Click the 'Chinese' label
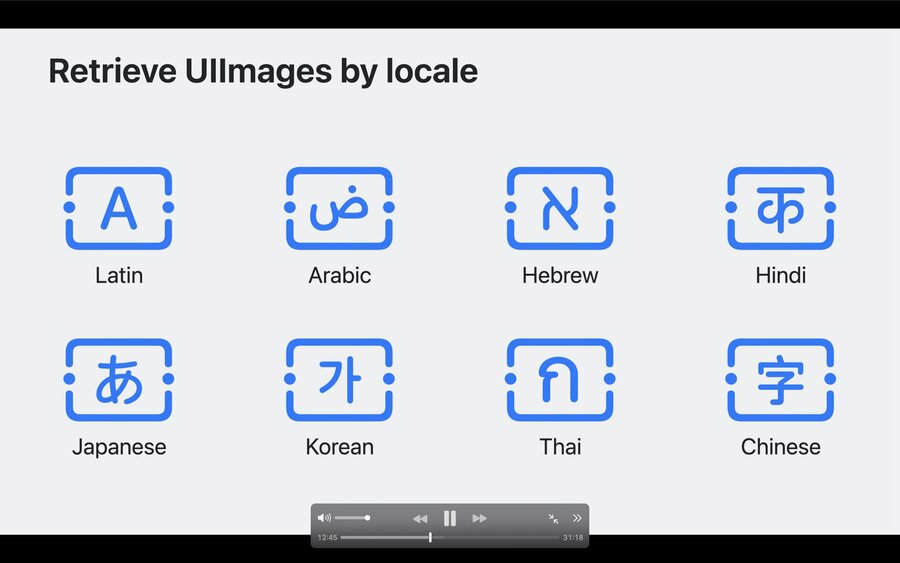The height and width of the screenshot is (563, 900). tap(781, 447)
